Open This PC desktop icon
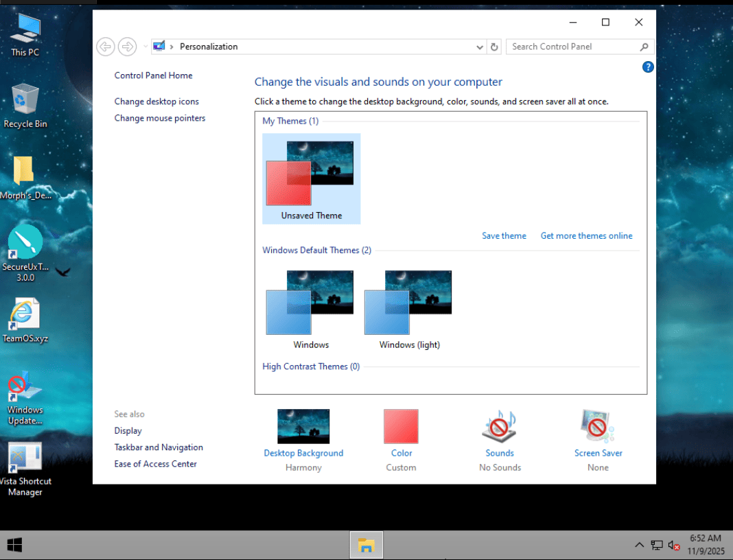The image size is (733, 560). pos(25,35)
